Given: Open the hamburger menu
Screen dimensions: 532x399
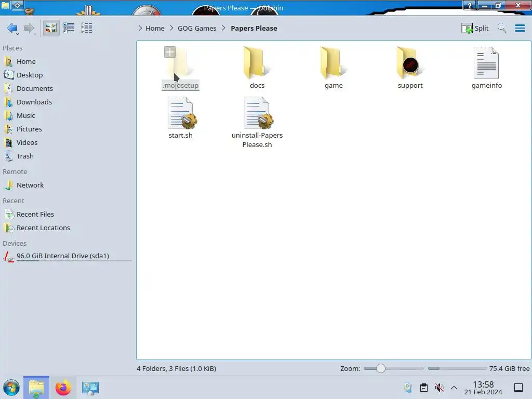Looking at the screenshot, I should point(520,28).
